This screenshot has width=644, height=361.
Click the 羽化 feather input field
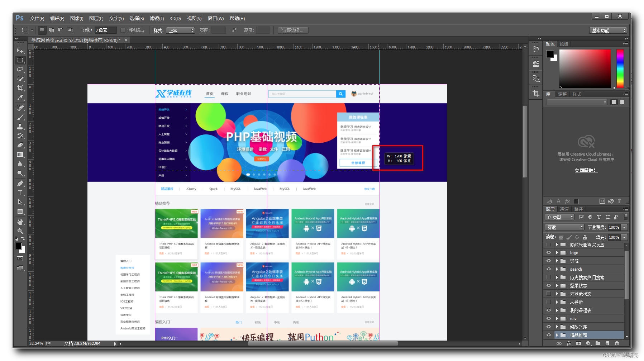pos(105,30)
